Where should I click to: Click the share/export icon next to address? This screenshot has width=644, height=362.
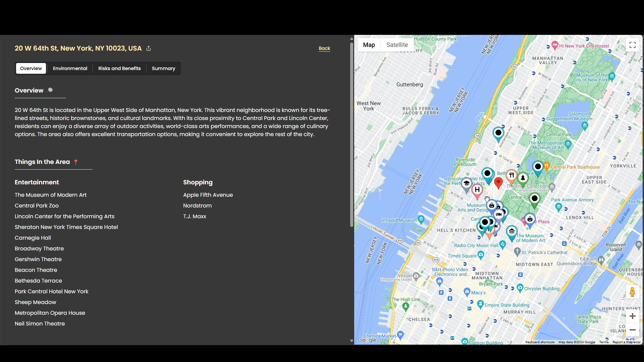149,48
